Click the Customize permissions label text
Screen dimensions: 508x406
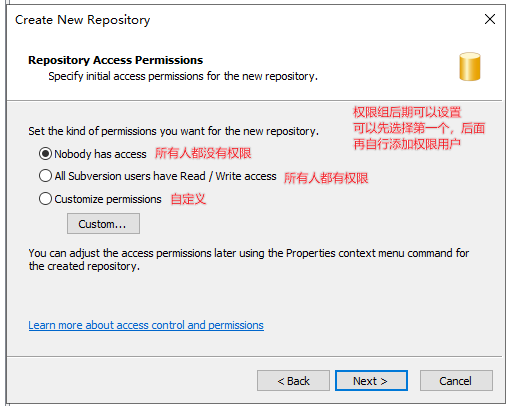point(108,199)
